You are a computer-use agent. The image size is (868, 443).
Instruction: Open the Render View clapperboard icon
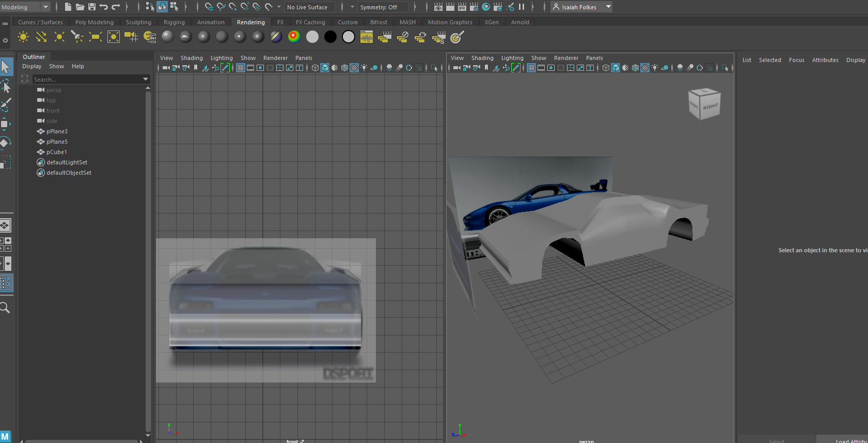(x=438, y=7)
